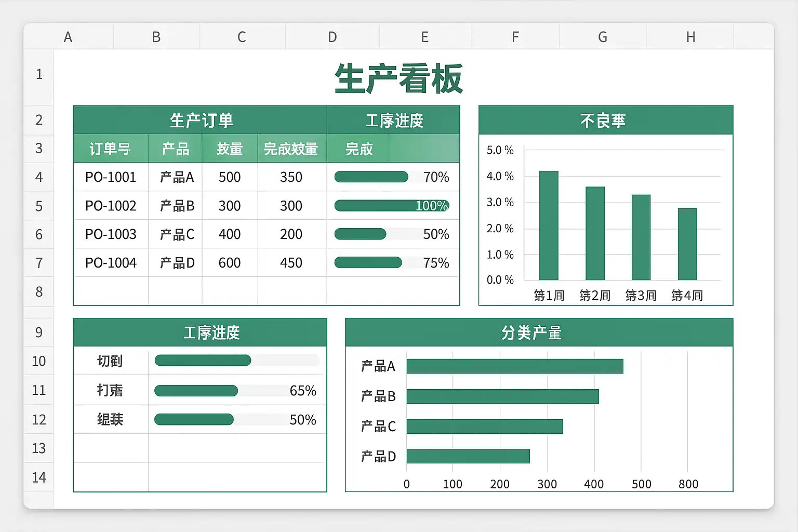Select column E header

click(x=425, y=37)
